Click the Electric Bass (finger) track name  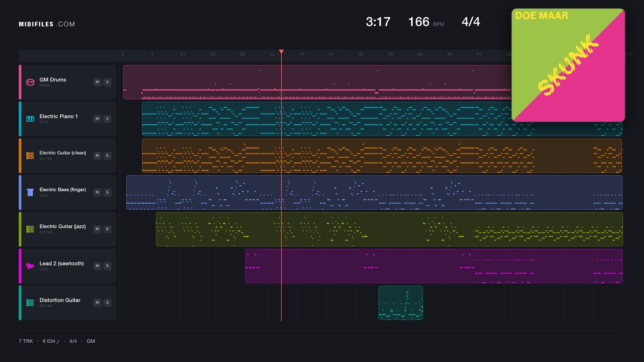point(63,190)
